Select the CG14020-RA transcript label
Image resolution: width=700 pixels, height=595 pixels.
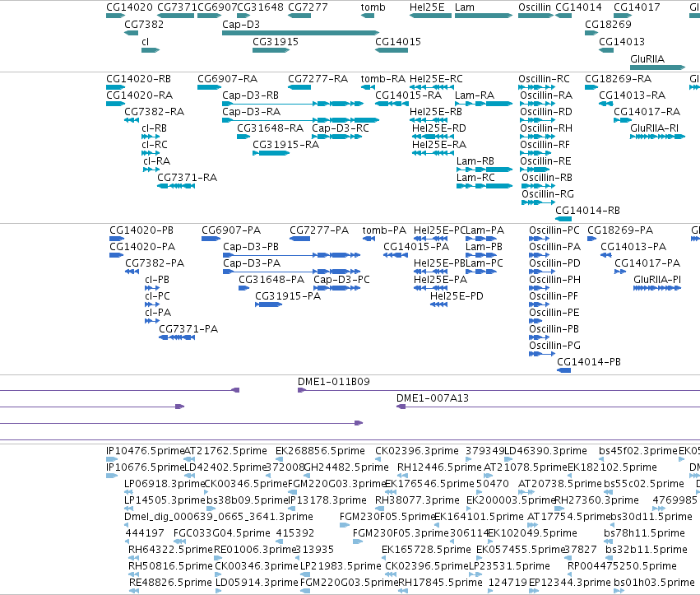point(139,95)
